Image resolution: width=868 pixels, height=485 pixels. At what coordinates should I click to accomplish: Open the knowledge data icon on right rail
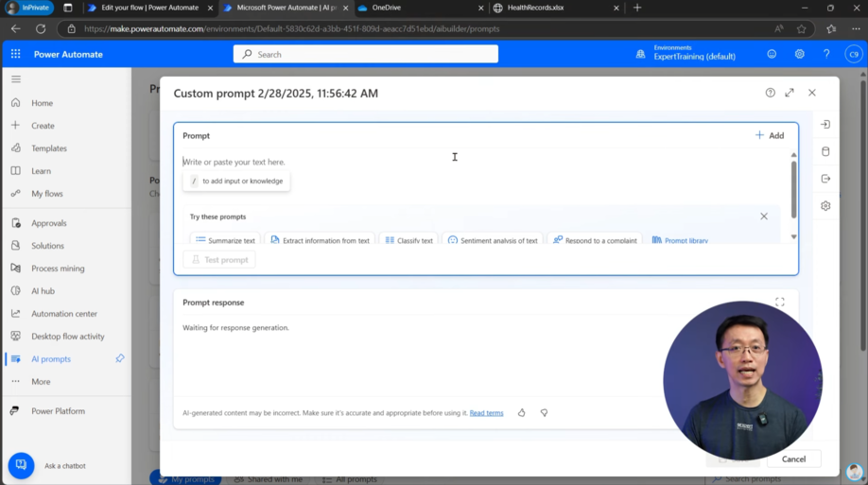[825, 151]
